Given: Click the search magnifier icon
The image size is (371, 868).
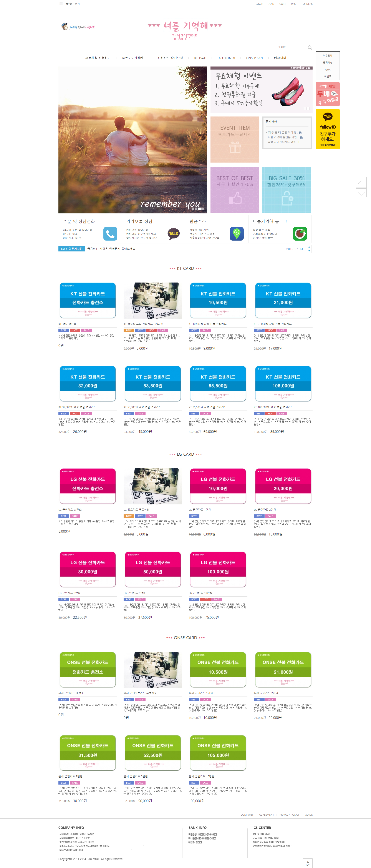Looking at the screenshot, I should [x=310, y=48].
